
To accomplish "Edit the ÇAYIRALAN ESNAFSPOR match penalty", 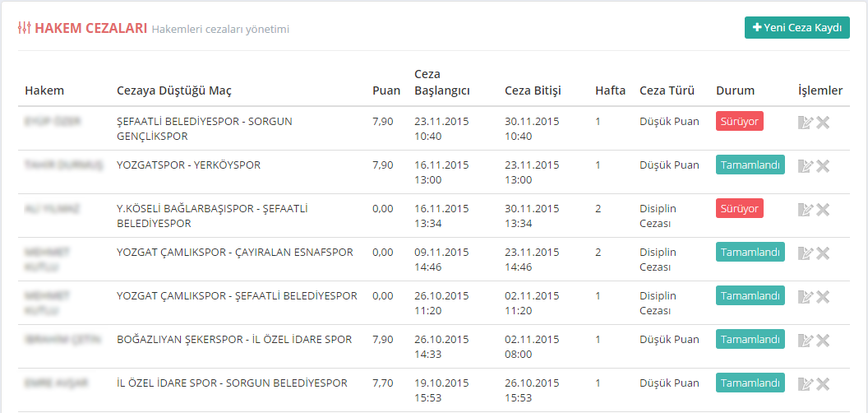I will click(x=806, y=253).
